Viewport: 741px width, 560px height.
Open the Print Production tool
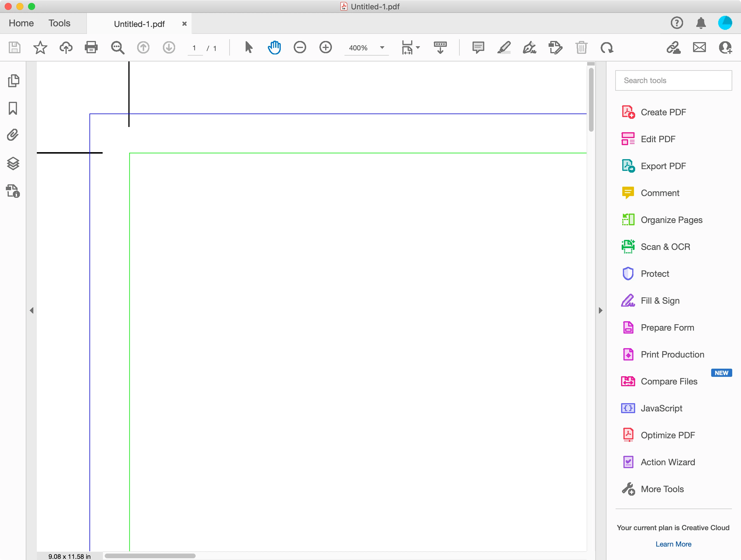(x=672, y=355)
